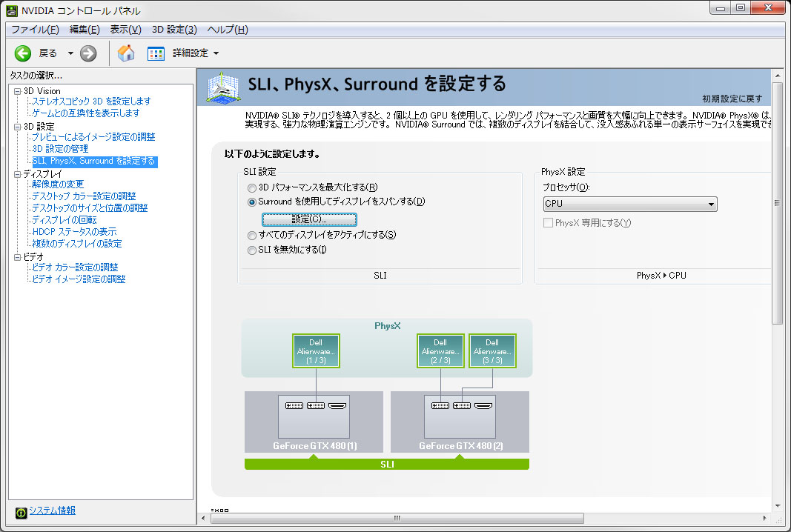Click the vertical scrollbar down arrow
The width and height of the screenshot is (791, 532).
(778, 506)
